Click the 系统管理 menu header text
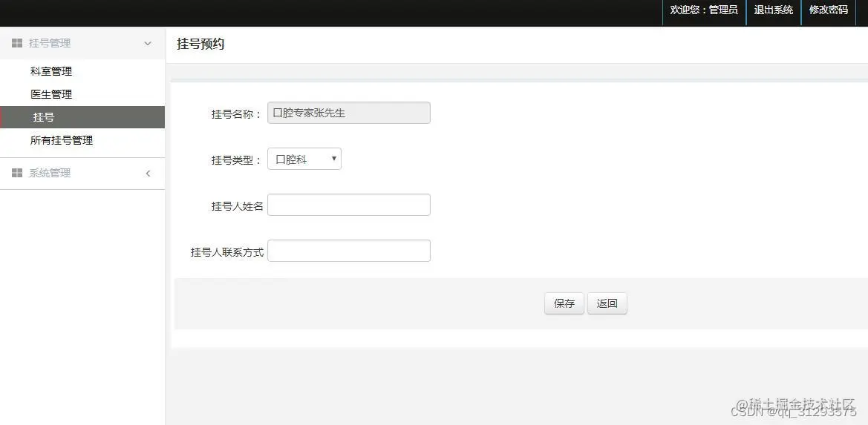Viewport: 868px width, 425px height. point(50,173)
